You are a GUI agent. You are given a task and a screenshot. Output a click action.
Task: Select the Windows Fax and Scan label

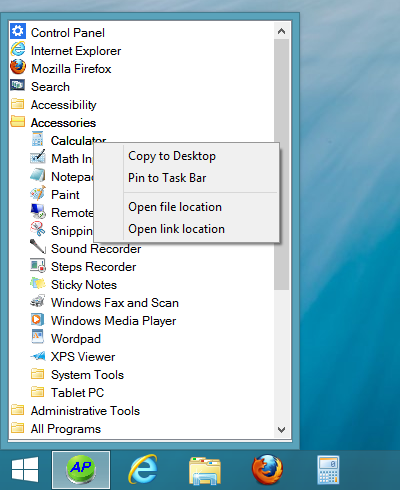(115, 303)
